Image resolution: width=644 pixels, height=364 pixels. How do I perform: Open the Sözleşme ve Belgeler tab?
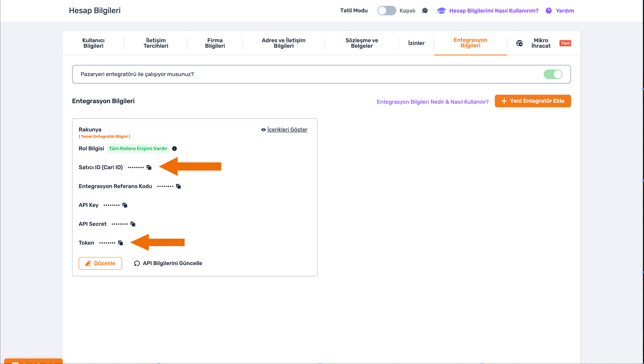point(362,43)
